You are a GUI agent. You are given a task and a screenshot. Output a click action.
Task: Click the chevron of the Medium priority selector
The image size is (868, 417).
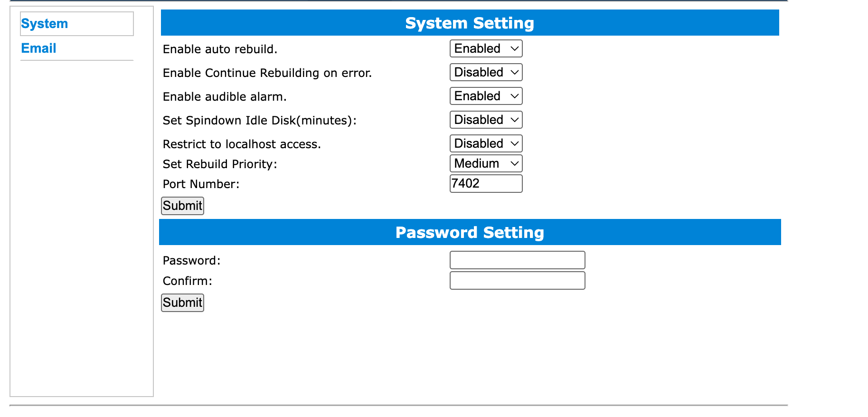pos(514,164)
